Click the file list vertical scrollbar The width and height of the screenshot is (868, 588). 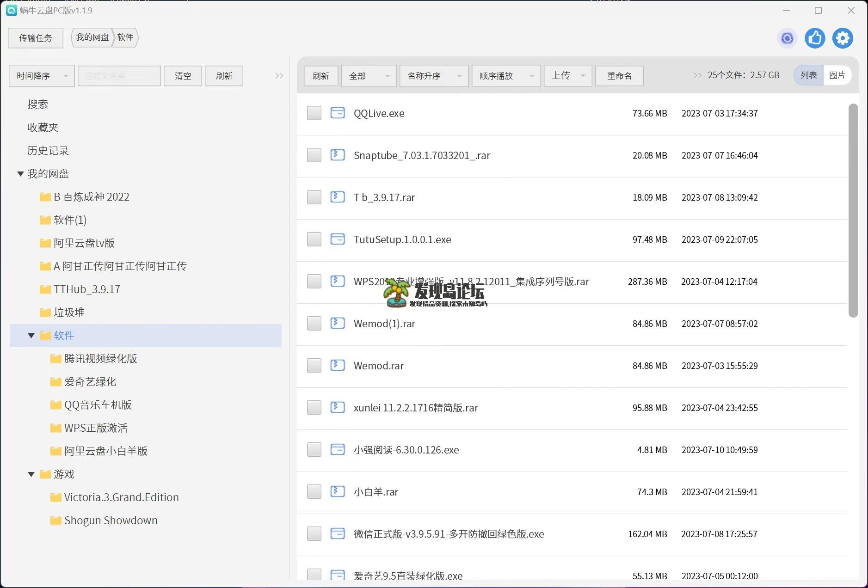[853, 210]
